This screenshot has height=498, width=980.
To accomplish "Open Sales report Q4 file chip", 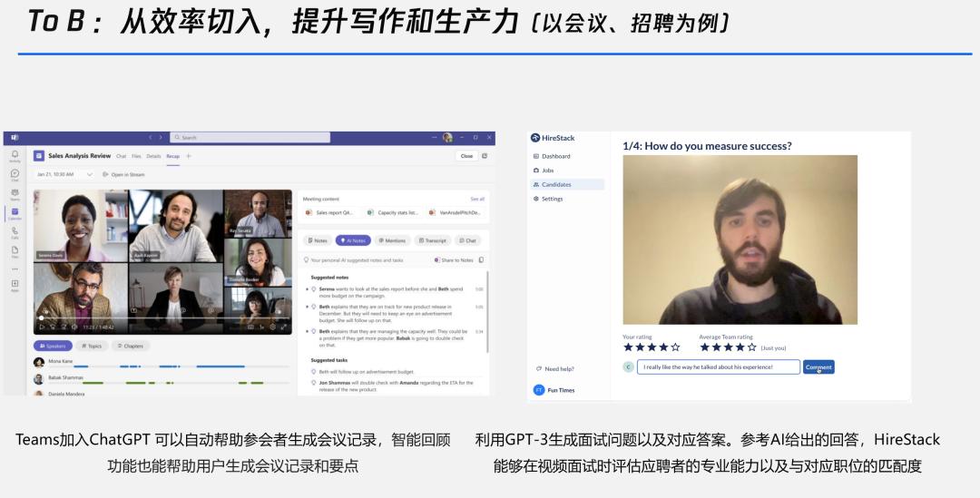I will (330, 212).
